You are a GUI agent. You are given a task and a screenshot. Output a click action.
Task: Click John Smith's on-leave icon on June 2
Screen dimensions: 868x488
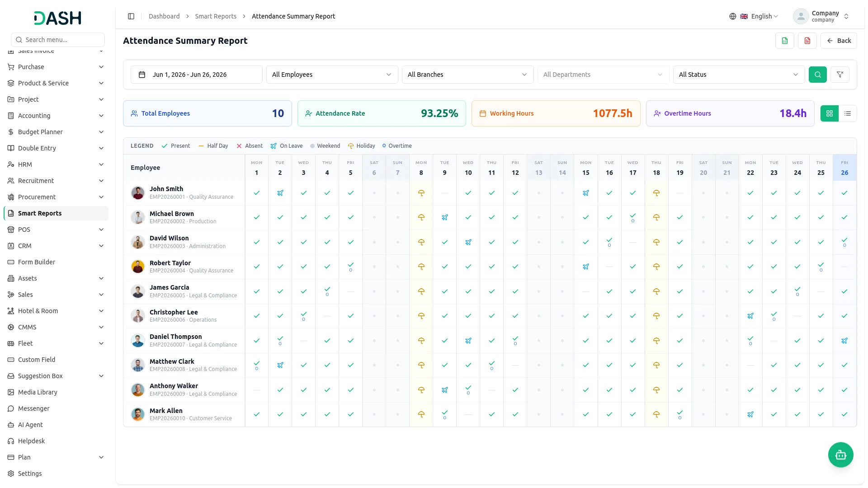click(280, 193)
